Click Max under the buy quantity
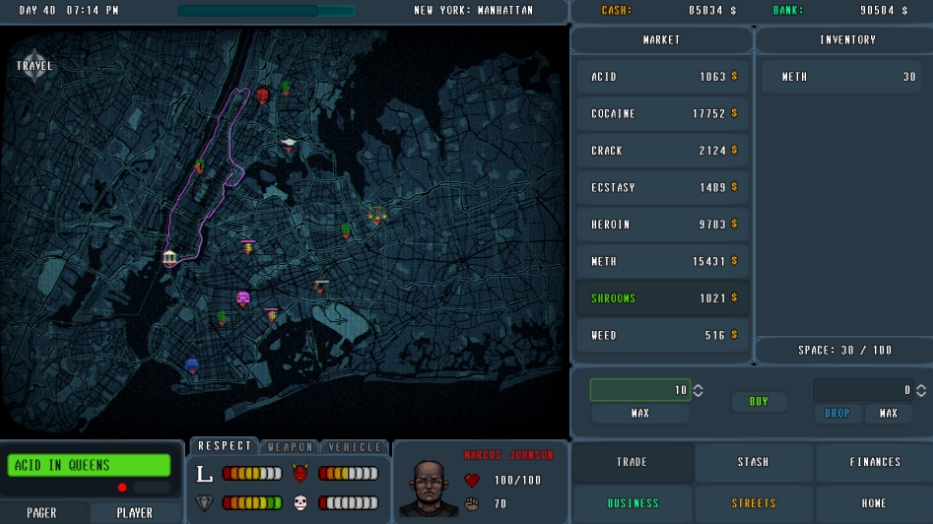The image size is (933, 524). pyautogui.click(x=640, y=413)
